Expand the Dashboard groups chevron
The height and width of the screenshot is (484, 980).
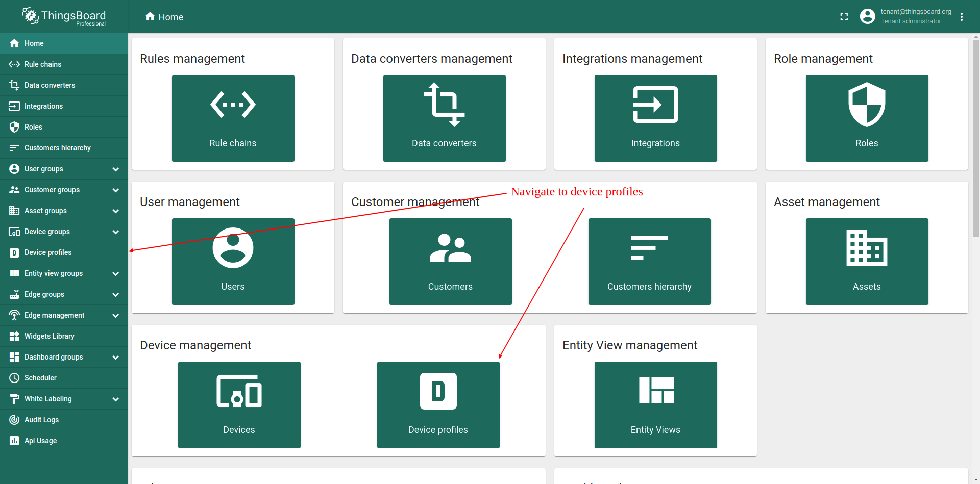pos(116,357)
